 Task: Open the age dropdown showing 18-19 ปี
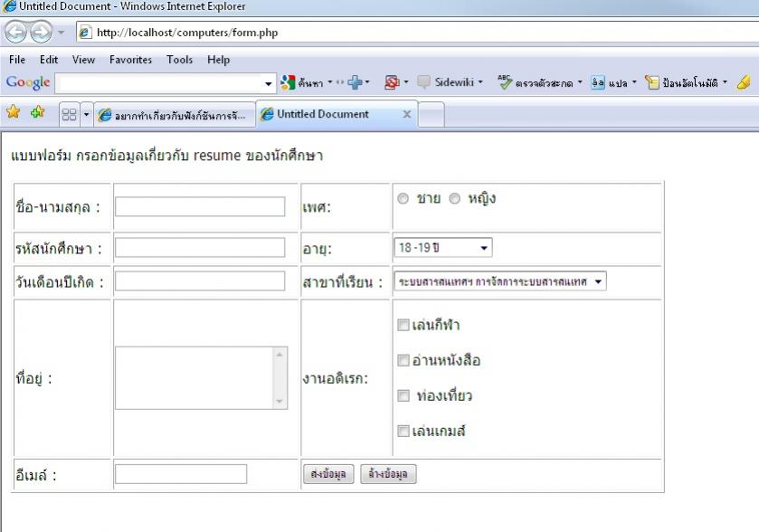[x=443, y=248]
